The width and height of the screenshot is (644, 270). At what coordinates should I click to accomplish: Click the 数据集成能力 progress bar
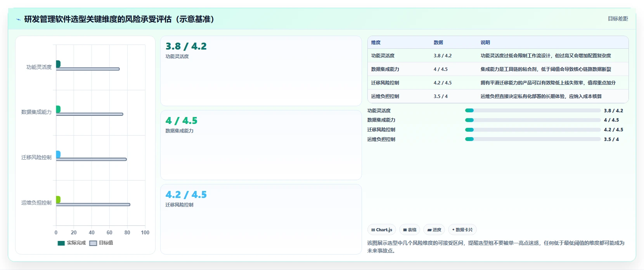533,120
